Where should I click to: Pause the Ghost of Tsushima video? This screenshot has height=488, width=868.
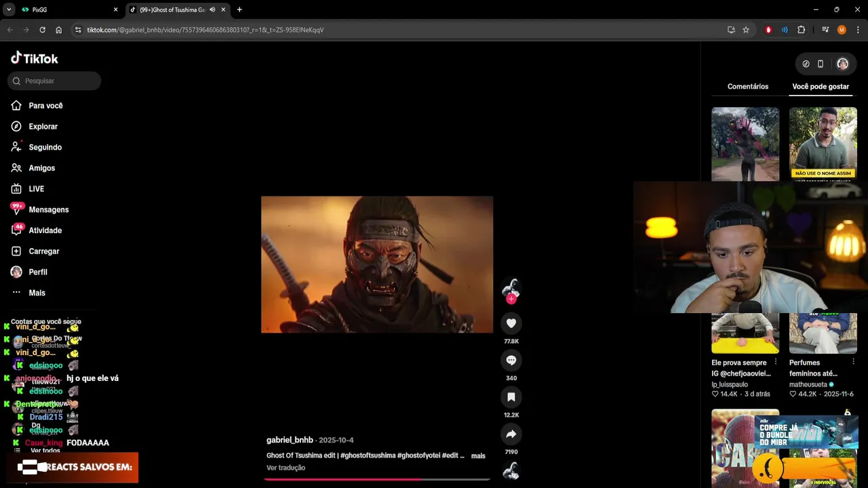pos(377,264)
